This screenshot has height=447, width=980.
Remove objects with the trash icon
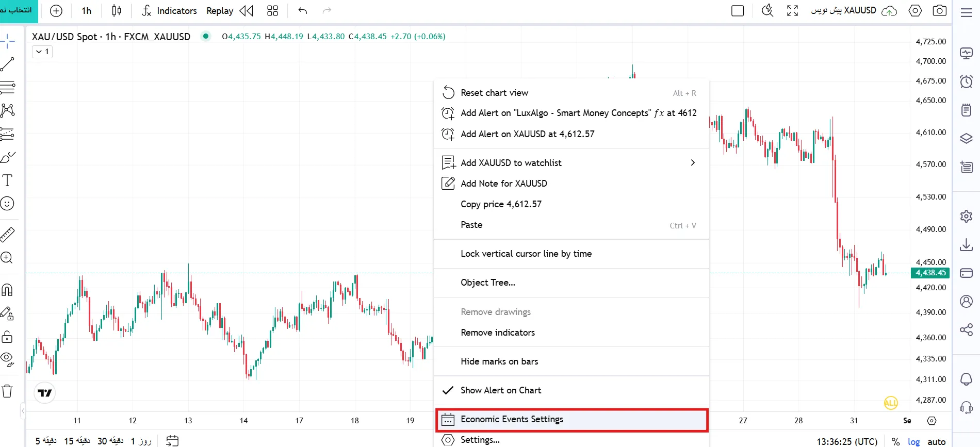point(7,391)
